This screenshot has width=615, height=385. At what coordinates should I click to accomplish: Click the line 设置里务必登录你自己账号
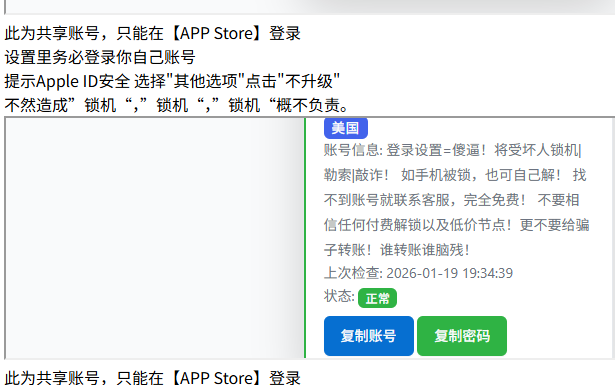(100, 57)
